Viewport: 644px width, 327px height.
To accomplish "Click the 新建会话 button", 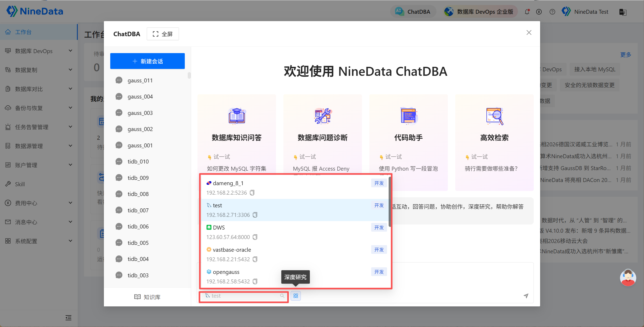I will [148, 61].
